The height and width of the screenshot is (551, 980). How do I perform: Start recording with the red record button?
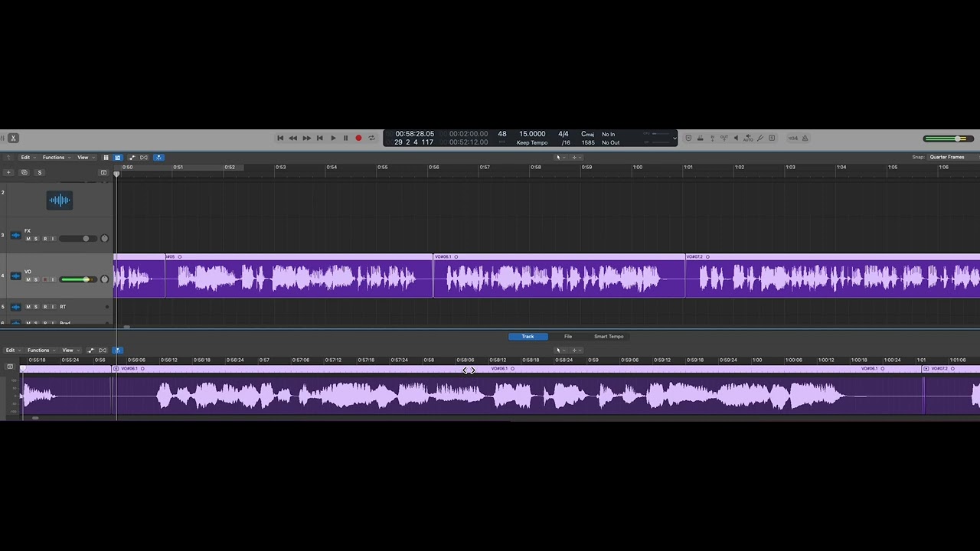[x=358, y=139]
